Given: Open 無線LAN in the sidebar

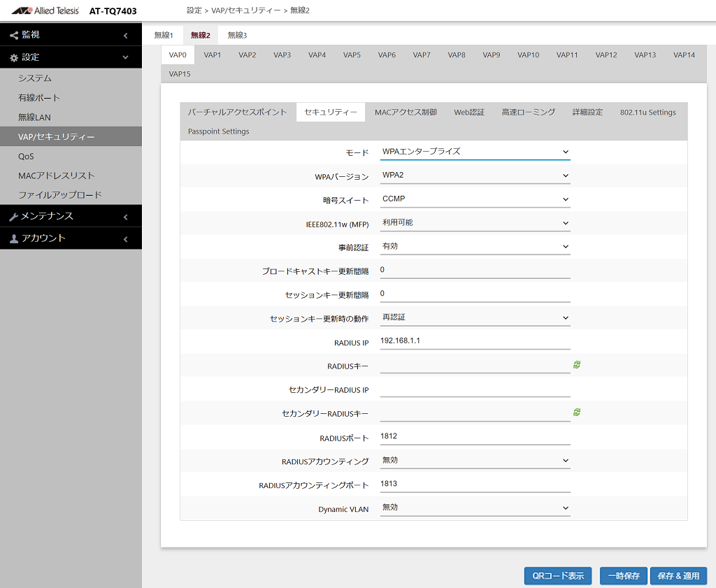Looking at the screenshot, I should tap(71, 117).
